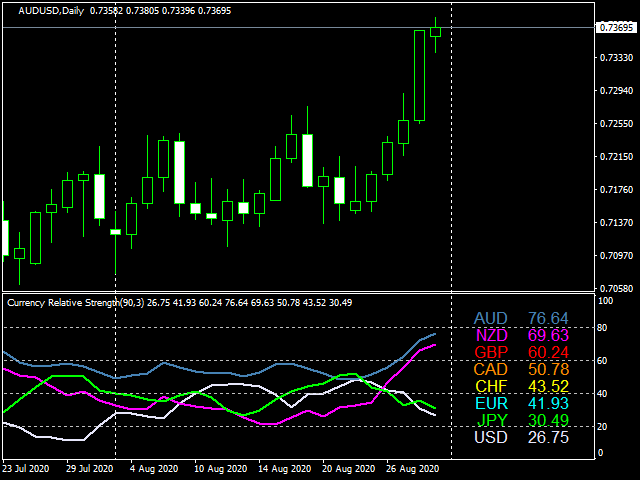Click the AUDUSD,Daily chart title

click(x=51, y=10)
